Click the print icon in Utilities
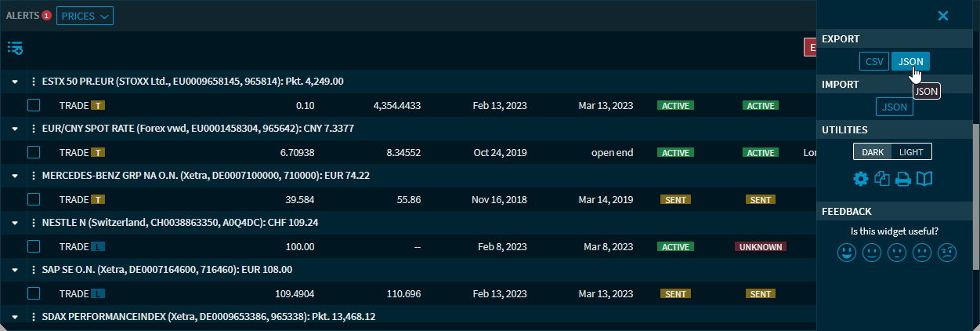980x331 pixels. point(903,180)
